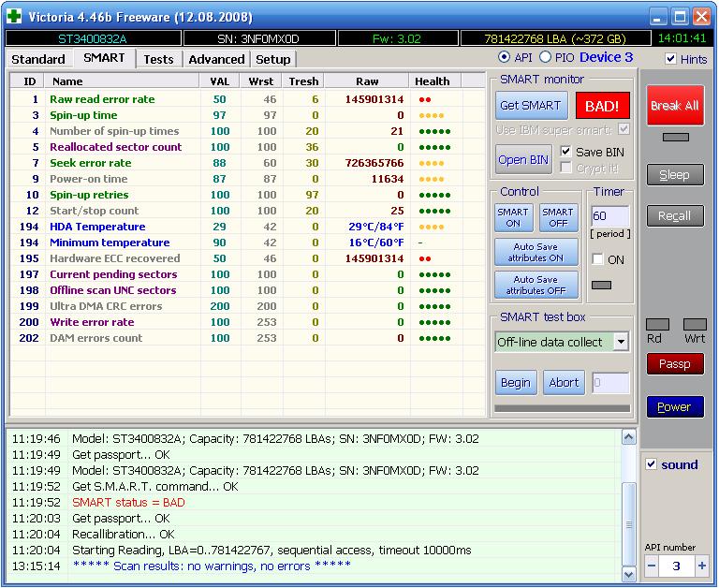719x588 pixels.
Task: Turn SMART OFF in Control panel
Action: pos(558,217)
